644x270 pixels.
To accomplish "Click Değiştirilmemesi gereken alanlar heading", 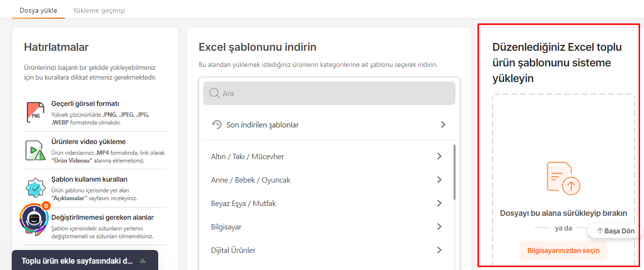I will pos(103,217).
